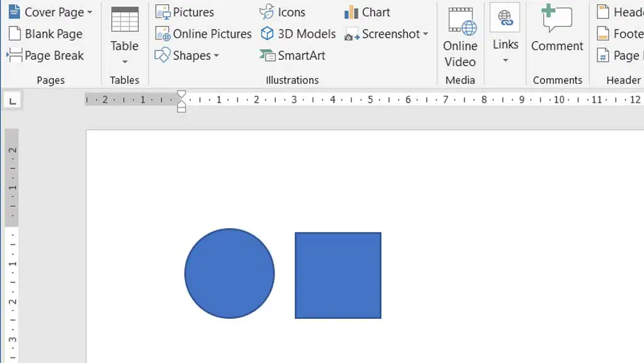Insert a Table from the ribbon
644x363 pixels.
[125, 36]
